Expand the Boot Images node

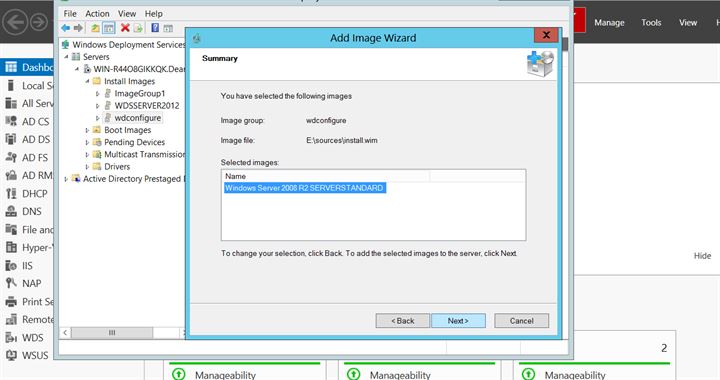(x=87, y=130)
